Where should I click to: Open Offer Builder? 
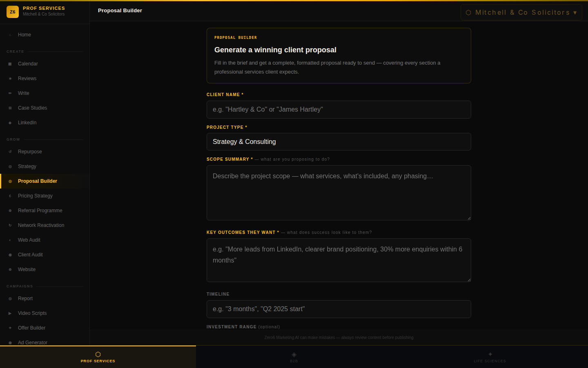pos(45,328)
